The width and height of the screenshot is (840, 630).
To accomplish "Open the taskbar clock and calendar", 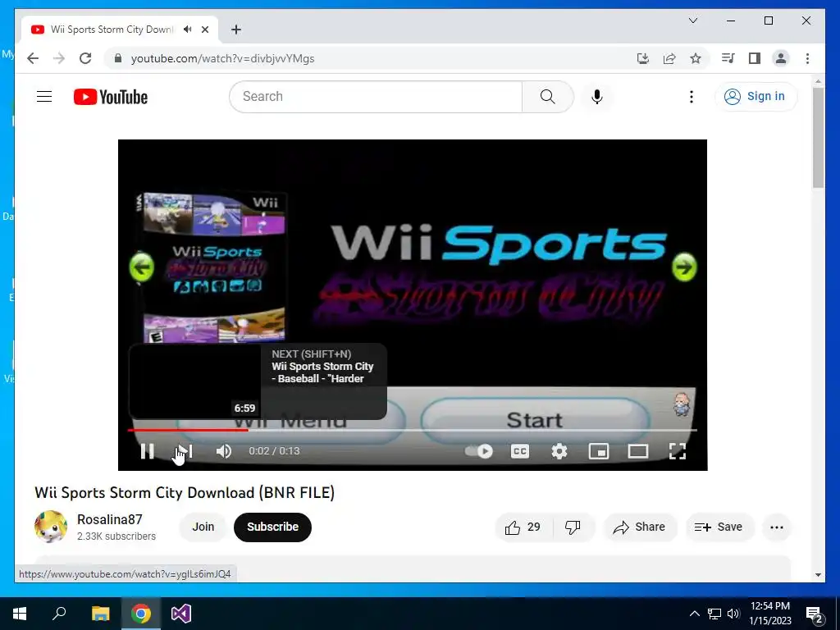I will 769,614.
